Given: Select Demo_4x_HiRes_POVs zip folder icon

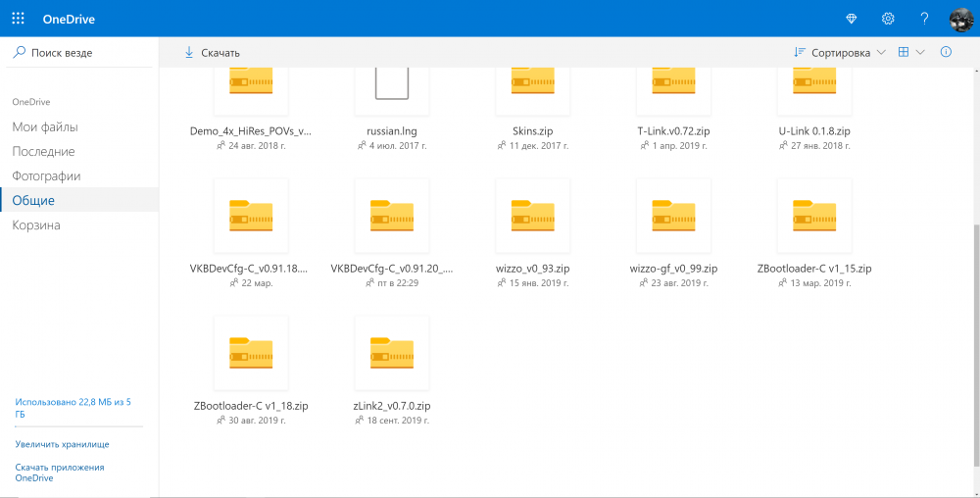Looking at the screenshot, I should pos(251,81).
